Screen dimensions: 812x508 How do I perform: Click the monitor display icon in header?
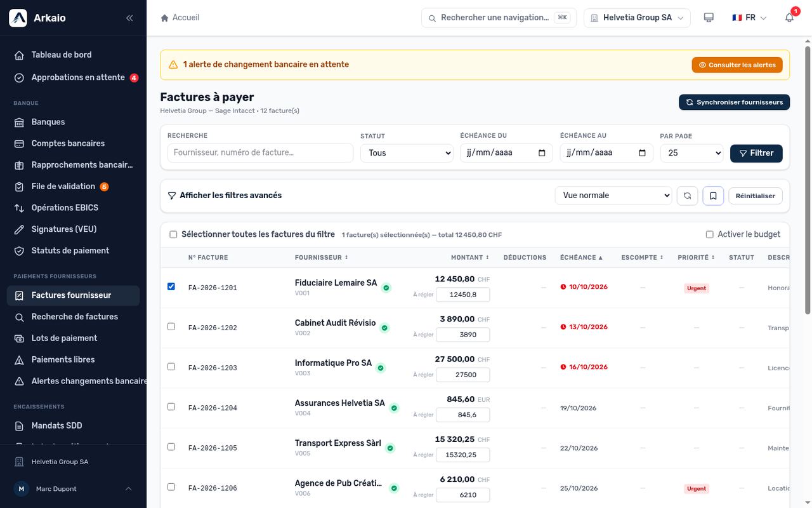tap(709, 18)
